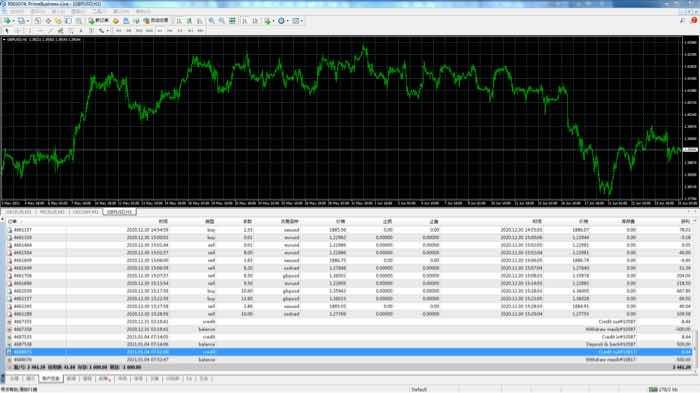Viewport: 700px width, 393px height.
Task: Switch to the first chart tab
Action: tap(19, 212)
